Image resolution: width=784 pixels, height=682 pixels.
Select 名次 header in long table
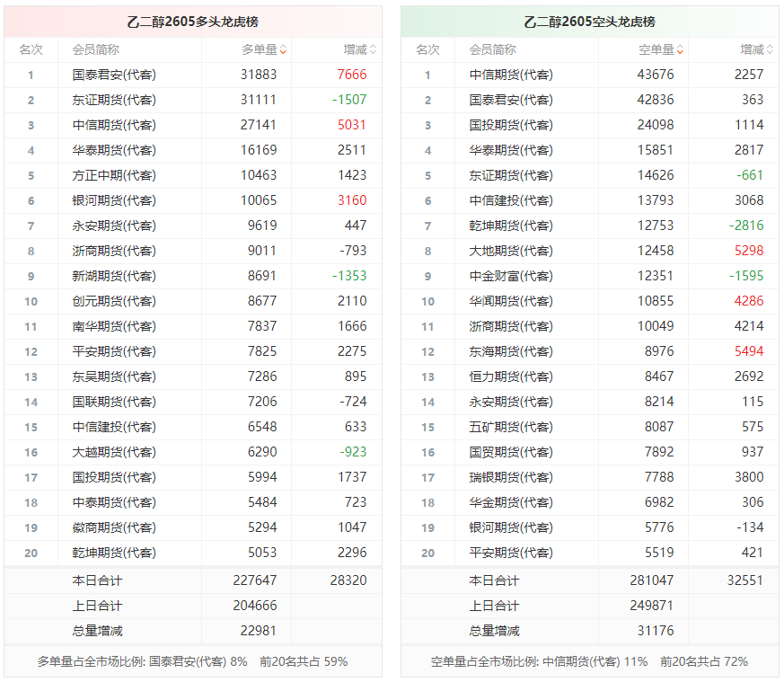pos(31,49)
